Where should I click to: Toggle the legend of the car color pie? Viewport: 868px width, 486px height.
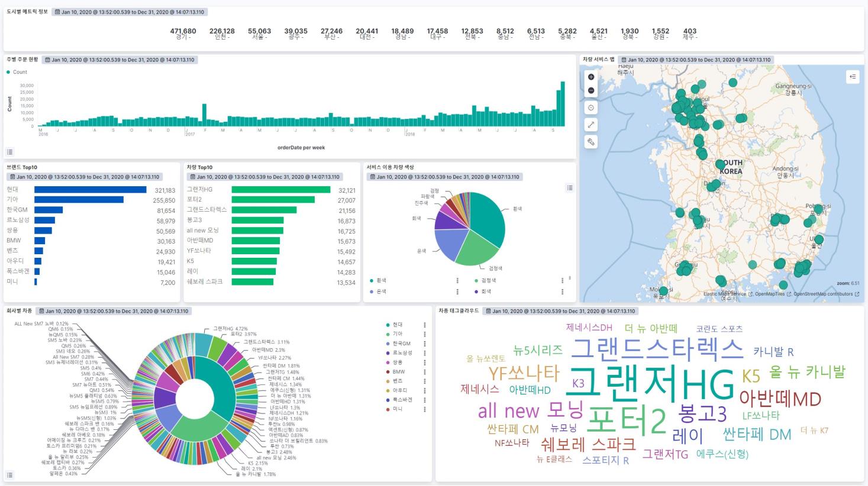(x=569, y=188)
